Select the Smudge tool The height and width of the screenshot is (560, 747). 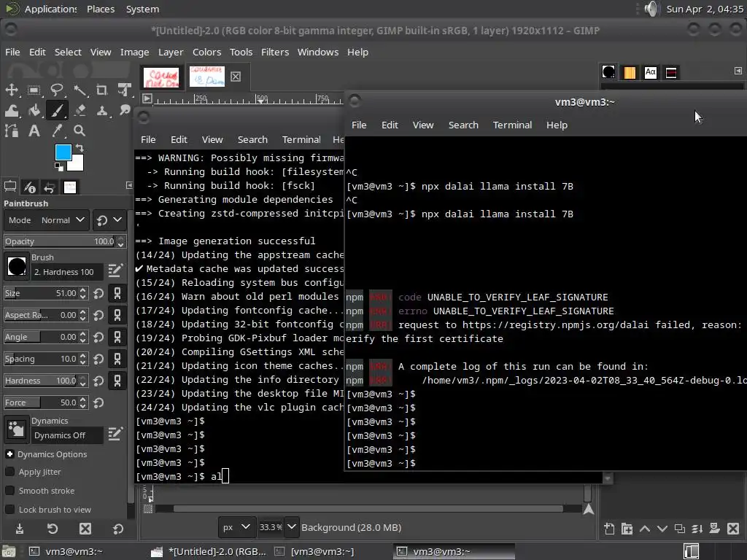(x=124, y=111)
